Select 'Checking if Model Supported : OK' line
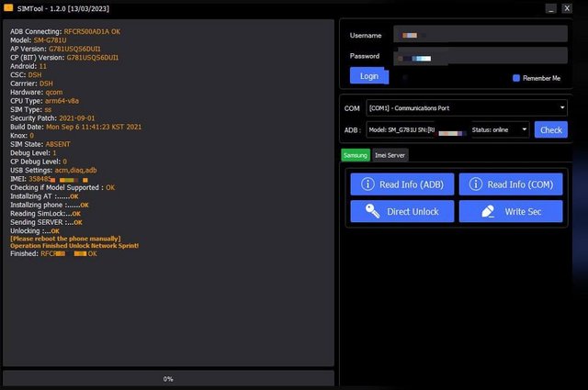This screenshot has width=588, height=390. click(x=62, y=187)
